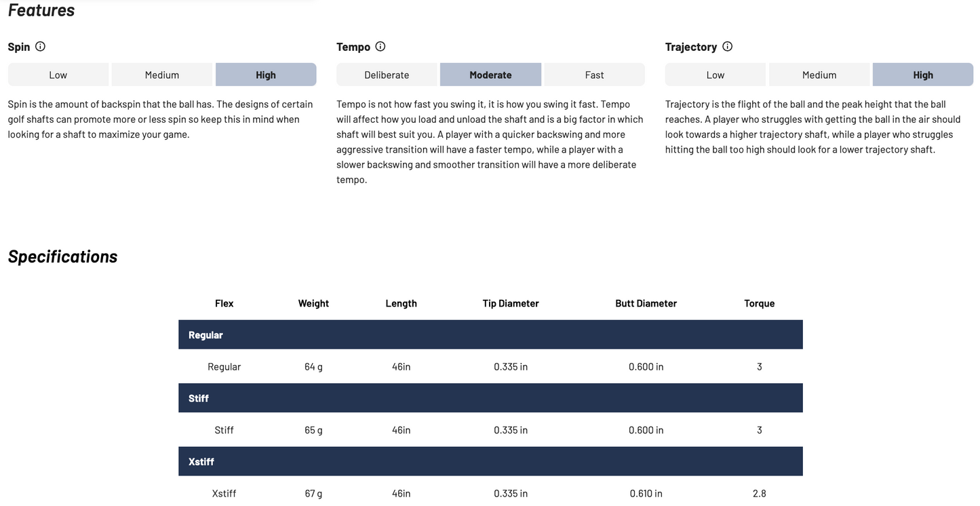The width and height of the screenshot is (980, 506).
Task: Click the Torque column header
Action: tap(759, 303)
